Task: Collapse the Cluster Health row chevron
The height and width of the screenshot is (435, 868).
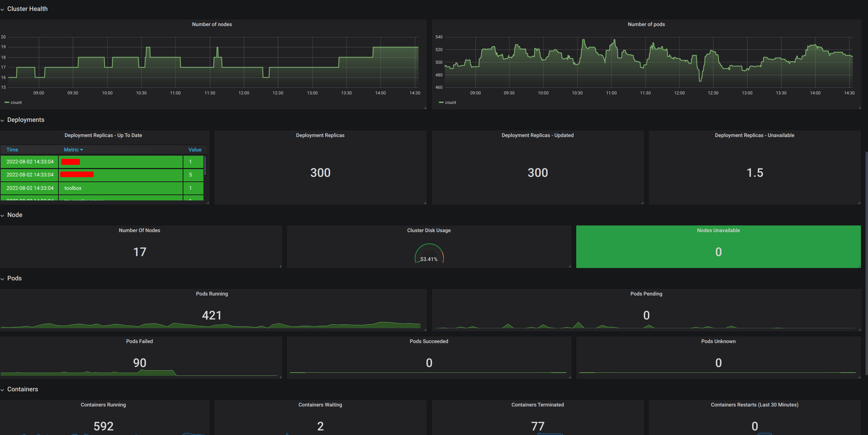Action: 2,10
